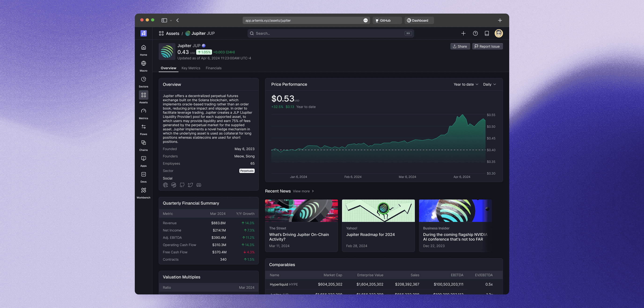Click the Artemis logo at the top

pos(143,33)
